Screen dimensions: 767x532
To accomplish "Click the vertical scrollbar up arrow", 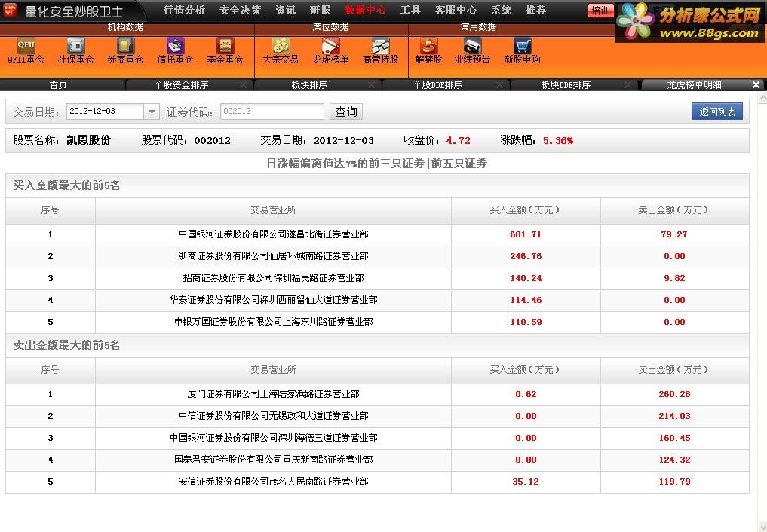I will [x=762, y=98].
